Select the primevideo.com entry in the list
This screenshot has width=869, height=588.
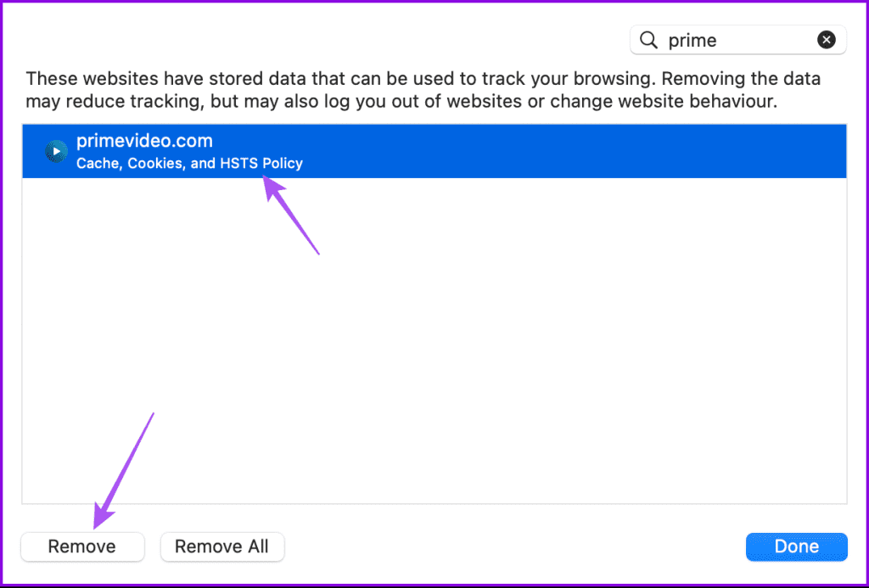(x=339, y=151)
